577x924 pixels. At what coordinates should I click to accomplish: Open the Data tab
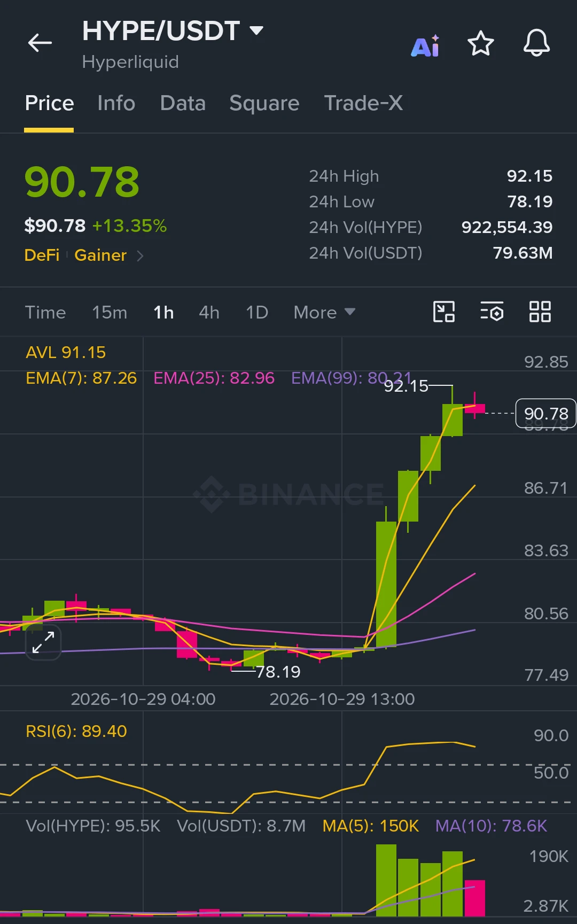point(183,103)
